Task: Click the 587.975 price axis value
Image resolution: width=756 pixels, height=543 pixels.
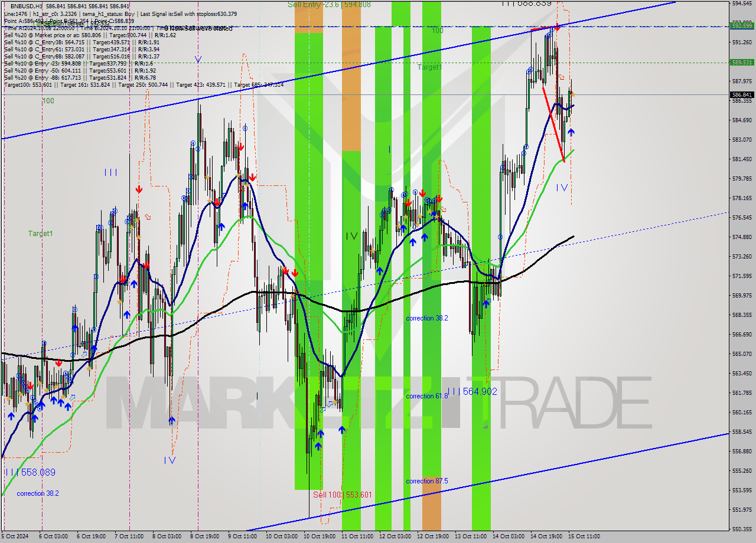Action: [x=742, y=81]
